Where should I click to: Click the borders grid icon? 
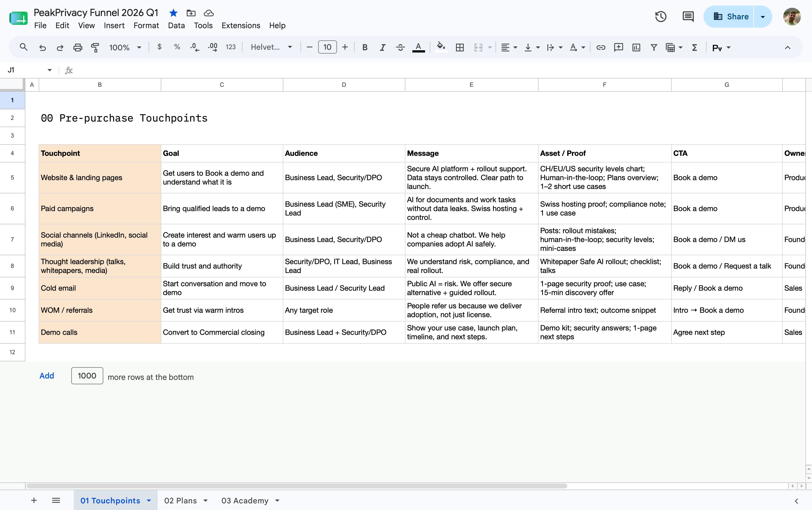[x=460, y=48]
